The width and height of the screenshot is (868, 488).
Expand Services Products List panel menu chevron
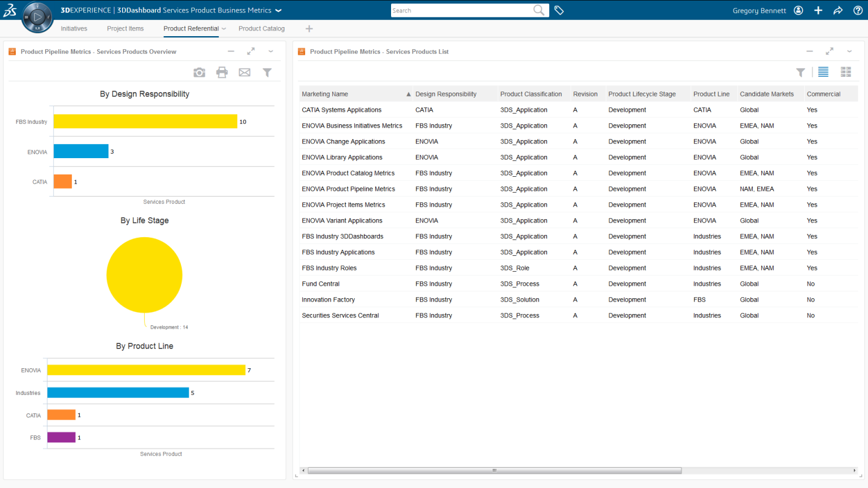pos(849,51)
